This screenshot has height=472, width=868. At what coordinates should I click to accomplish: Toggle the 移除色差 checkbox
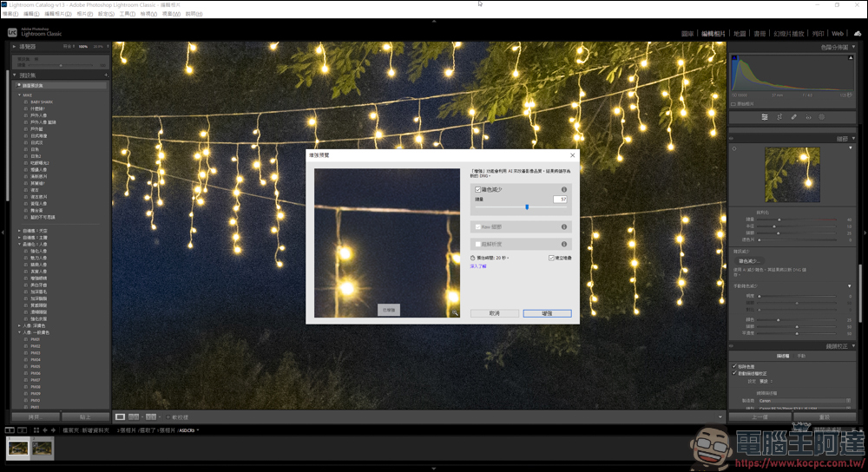734,366
